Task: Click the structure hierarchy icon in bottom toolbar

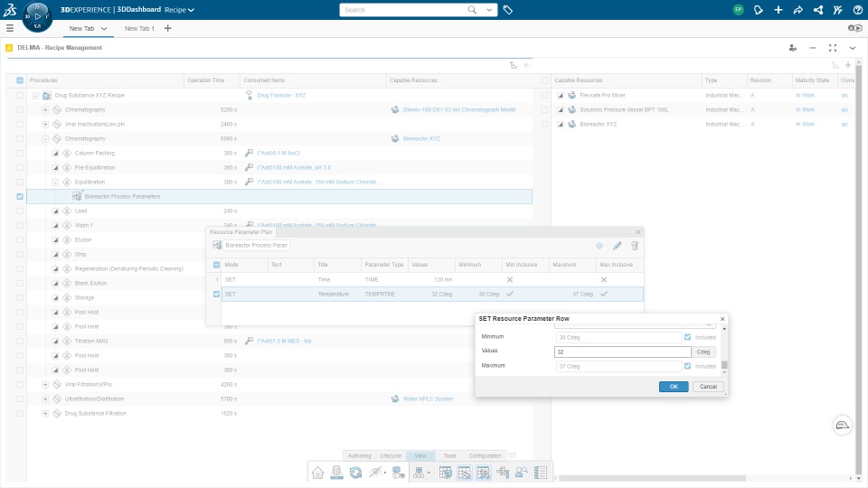Action: pyautogui.click(x=419, y=473)
